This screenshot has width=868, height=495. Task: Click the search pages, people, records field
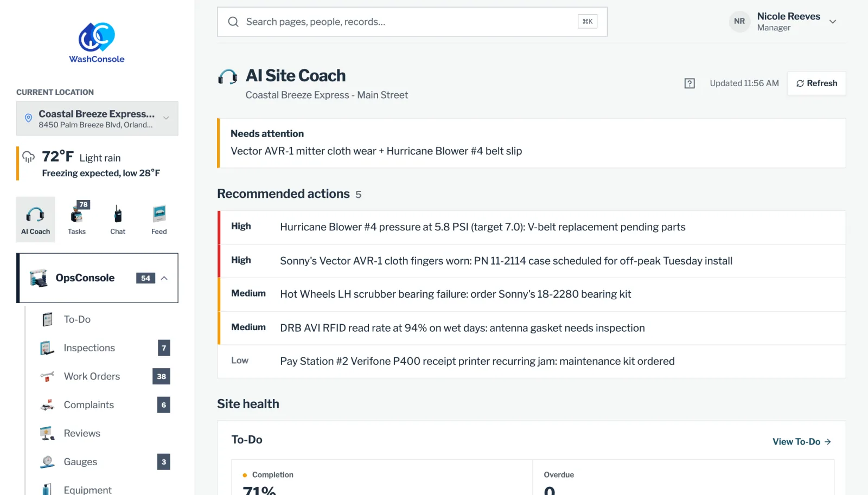pos(412,22)
